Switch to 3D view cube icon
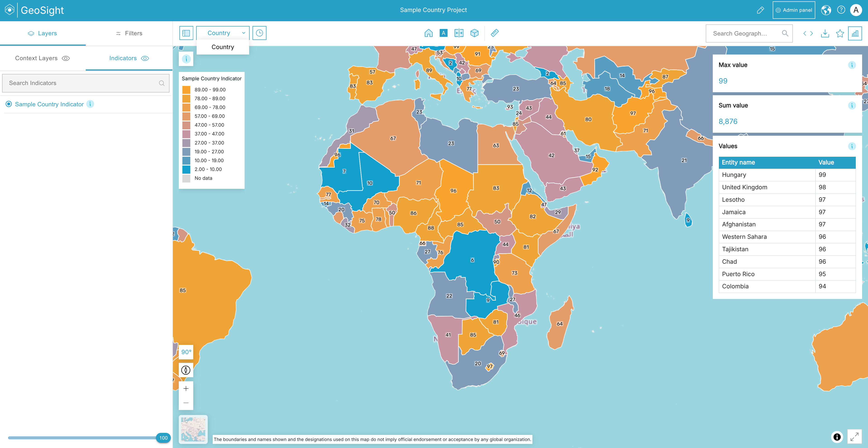Screen dimensions: 868x448 coord(475,33)
